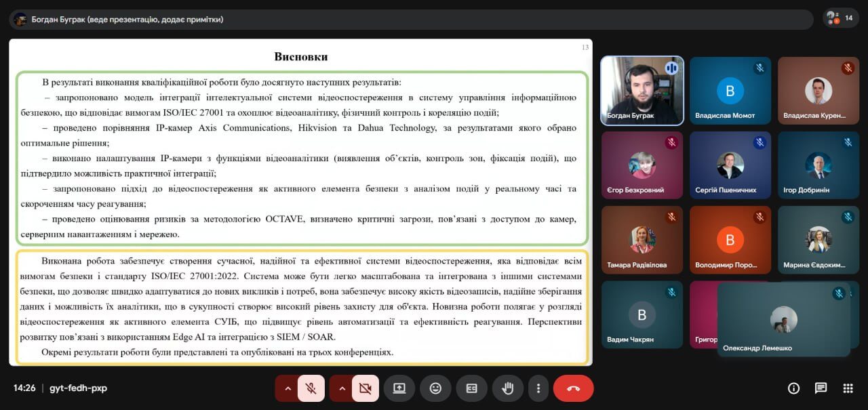Image resolution: width=868 pixels, height=410 pixels.
Task: Open the activities grid icon
Action: (848, 388)
